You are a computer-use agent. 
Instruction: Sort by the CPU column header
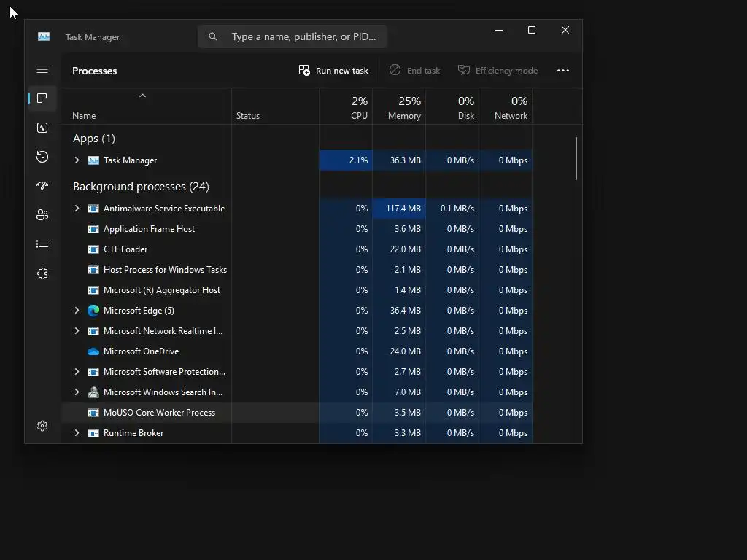[346, 106]
